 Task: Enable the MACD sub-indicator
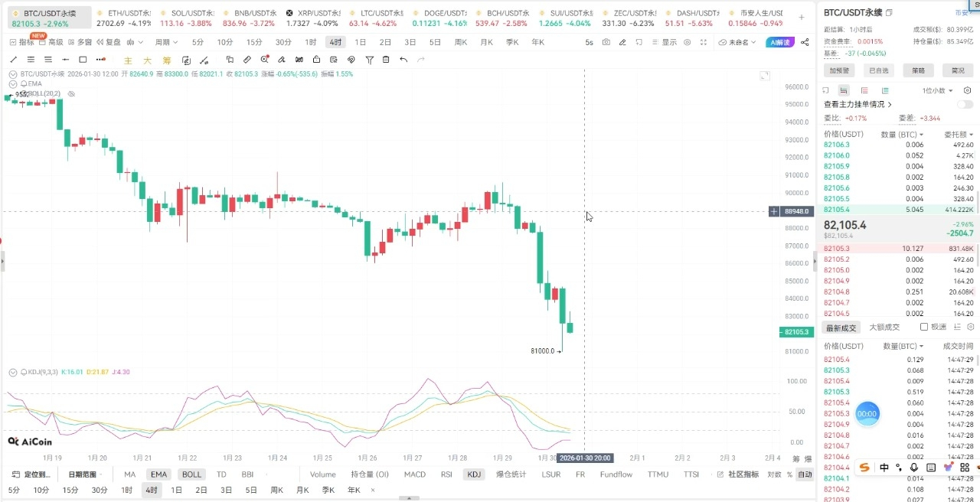coord(415,474)
